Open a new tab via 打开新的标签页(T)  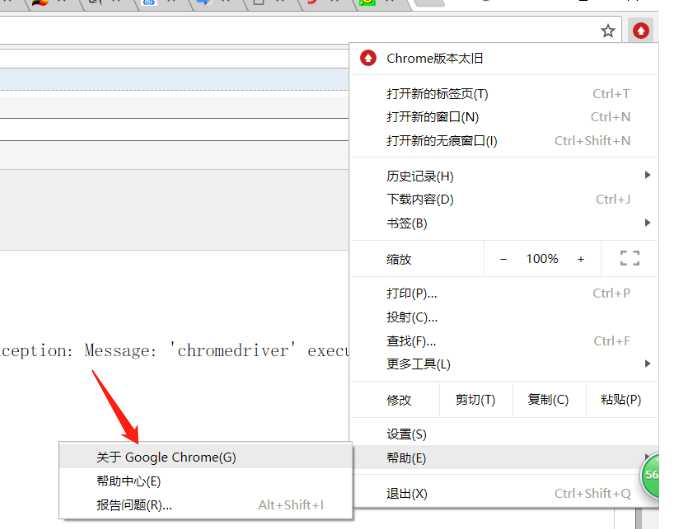tap(504, 94)
